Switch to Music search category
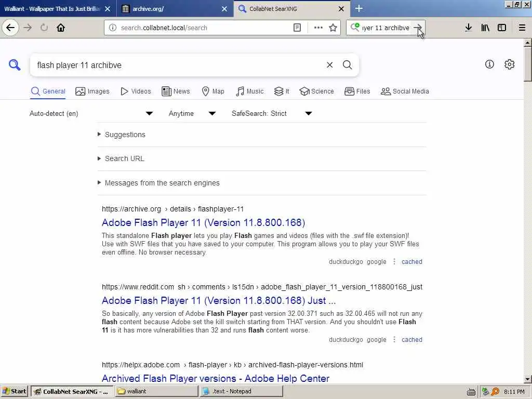The height and width of the screenshot is (399, 532). 250,91
